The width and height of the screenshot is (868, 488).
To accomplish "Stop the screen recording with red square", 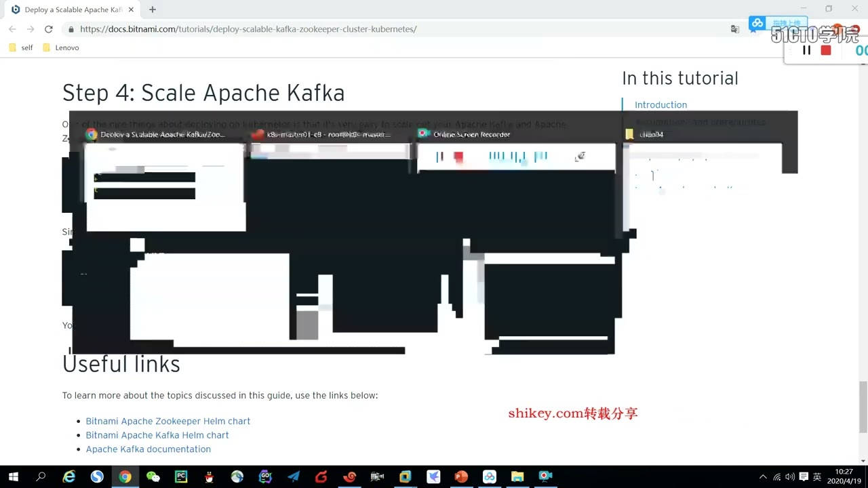I will [x=825, y=50].
